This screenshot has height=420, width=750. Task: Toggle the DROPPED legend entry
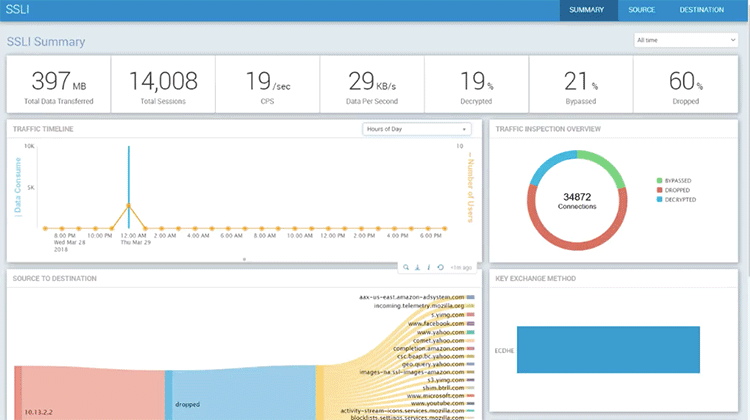(673, 190)
